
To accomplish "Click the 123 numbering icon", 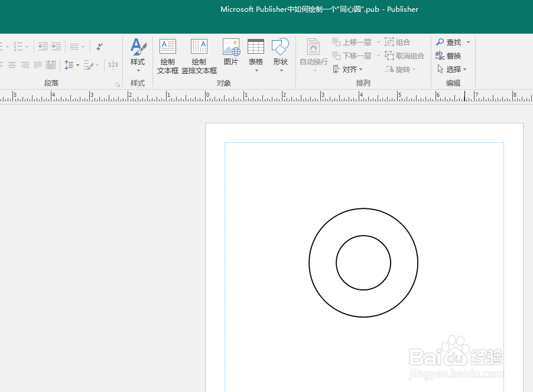I will [112, 65].
